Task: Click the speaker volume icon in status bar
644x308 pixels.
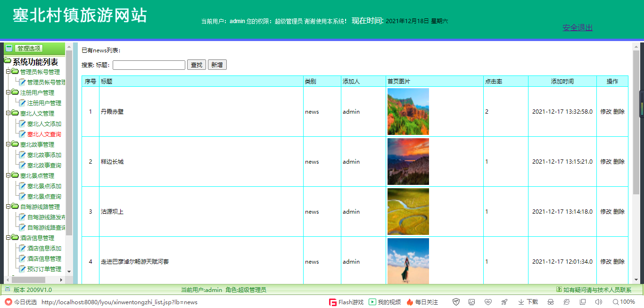Action: tap(599, 302)
